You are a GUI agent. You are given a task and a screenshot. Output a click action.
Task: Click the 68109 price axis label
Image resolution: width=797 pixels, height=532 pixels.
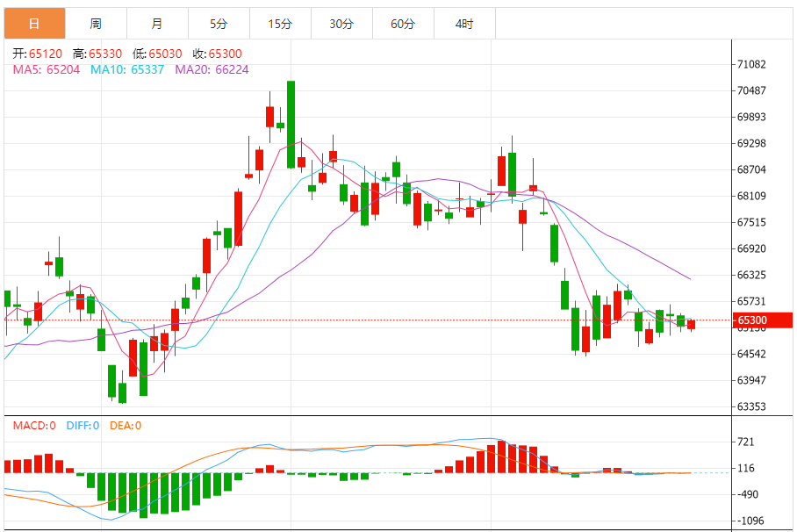751,196
